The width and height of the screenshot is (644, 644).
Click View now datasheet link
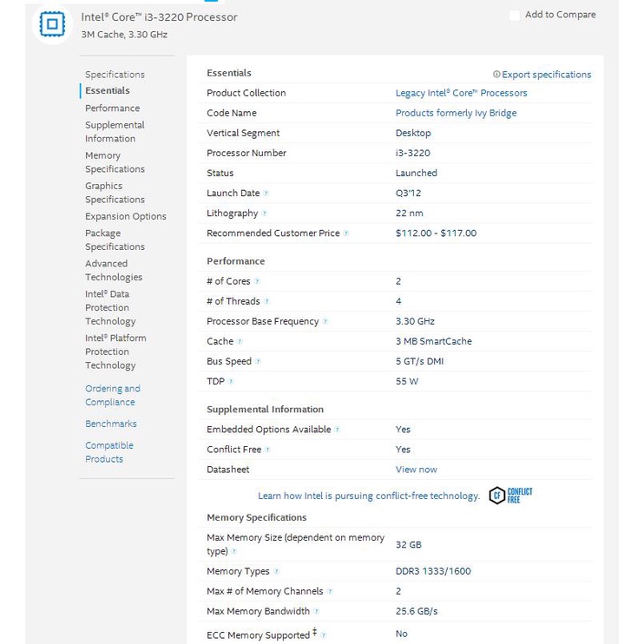[416, 469]
